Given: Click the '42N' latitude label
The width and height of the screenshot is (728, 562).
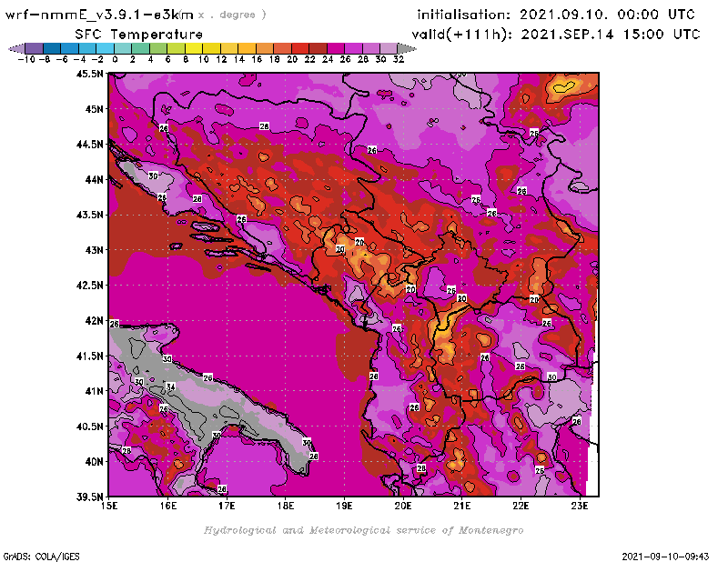Looking at the screenshot, I should pos(94,321).
